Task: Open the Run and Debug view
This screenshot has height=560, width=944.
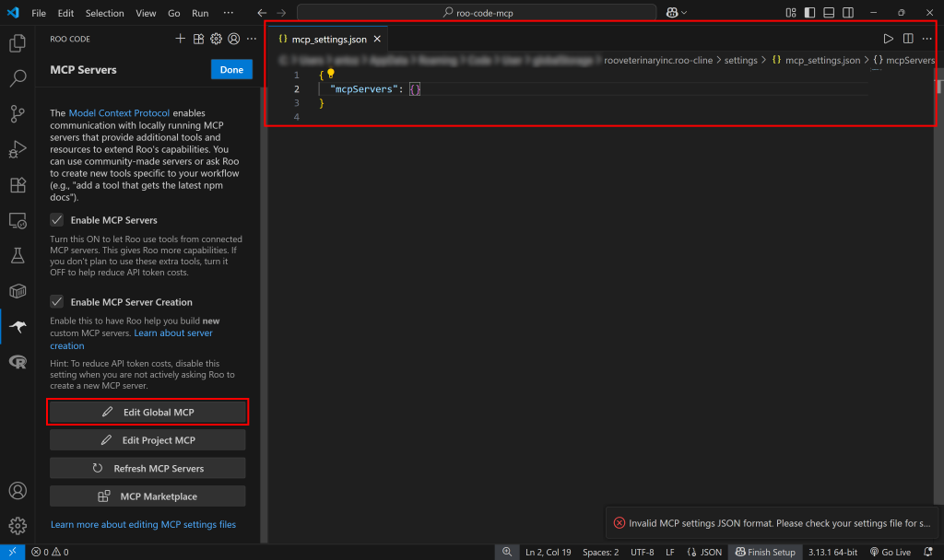Action: click(18, 149)
